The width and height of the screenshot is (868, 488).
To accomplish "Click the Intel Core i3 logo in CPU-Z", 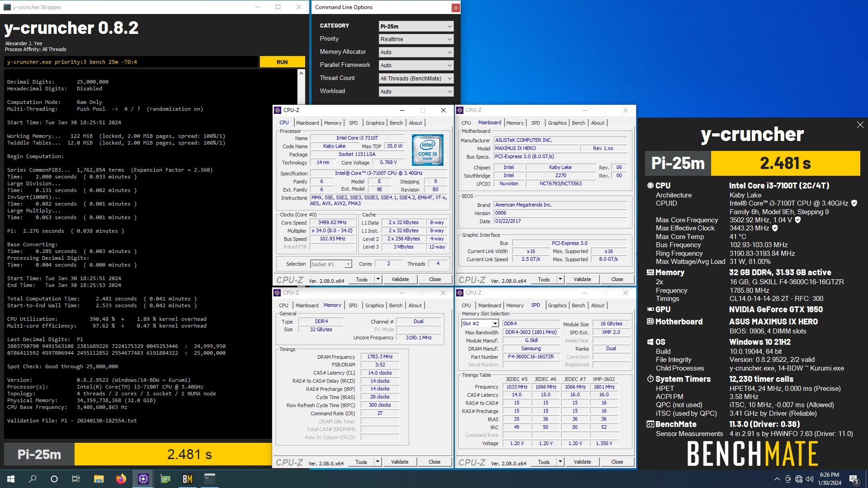I will click(x=427, y=150).
